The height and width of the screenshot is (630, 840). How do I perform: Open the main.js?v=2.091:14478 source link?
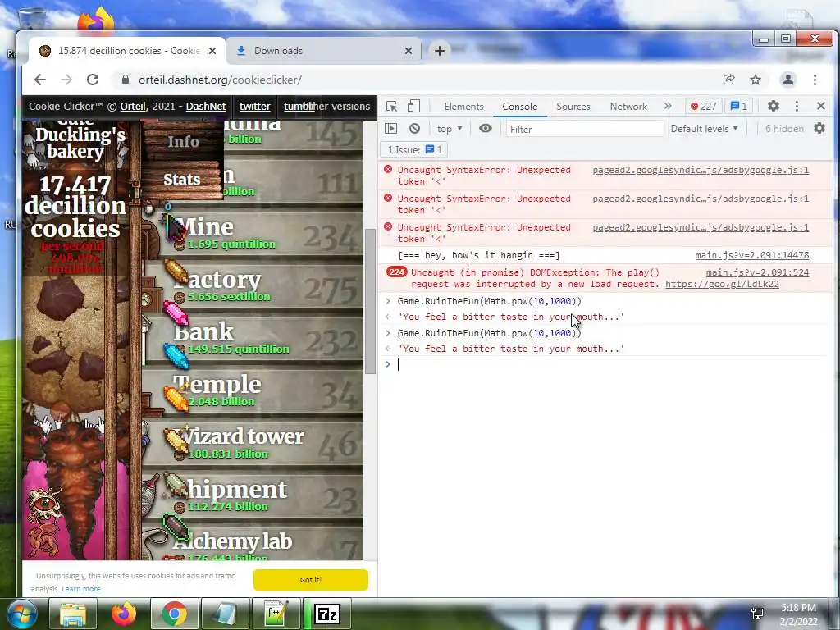752,256
